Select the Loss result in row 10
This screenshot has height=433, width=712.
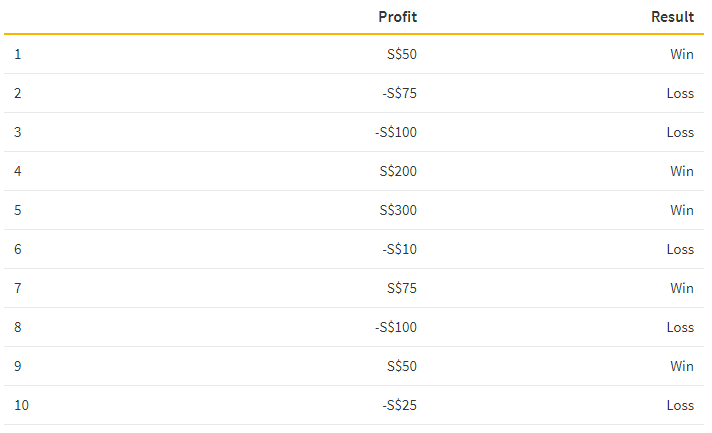point(680,405)
